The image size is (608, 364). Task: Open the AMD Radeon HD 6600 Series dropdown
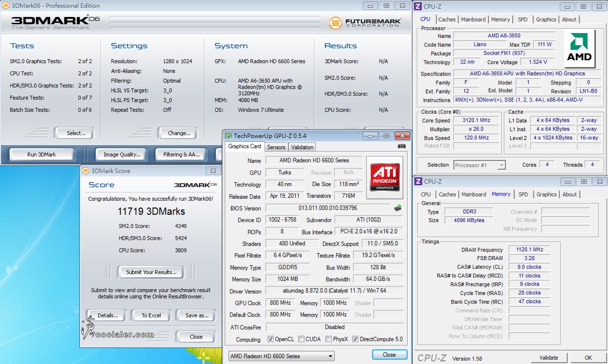282,356
